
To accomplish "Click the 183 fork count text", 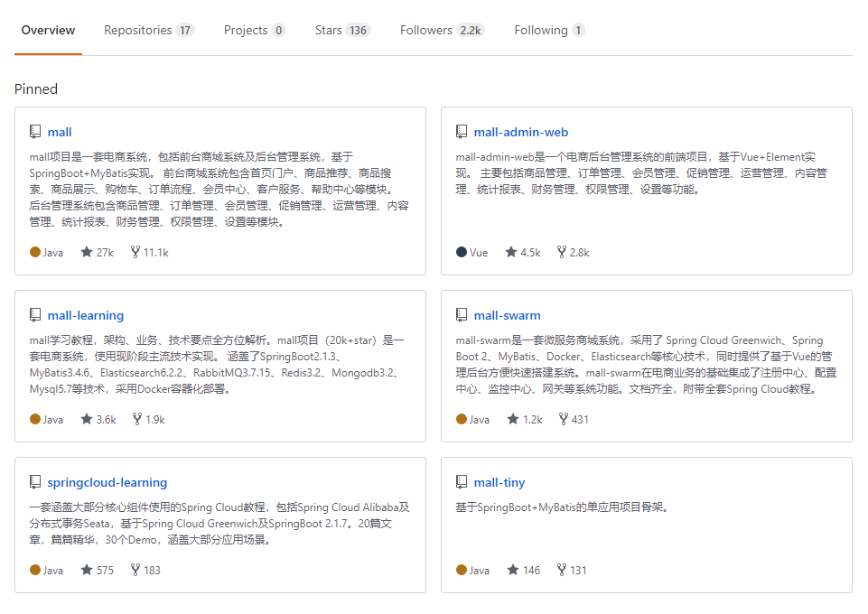I will [x=153, y=571].
